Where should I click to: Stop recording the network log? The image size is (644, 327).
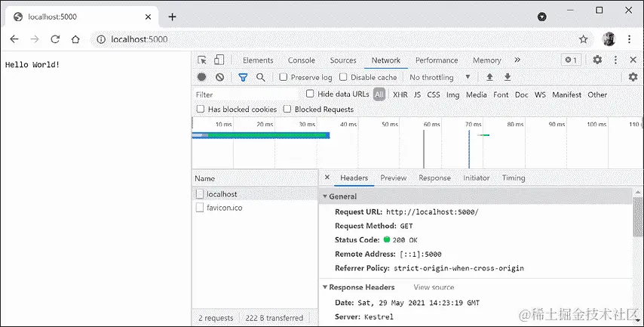coord(201,77)
